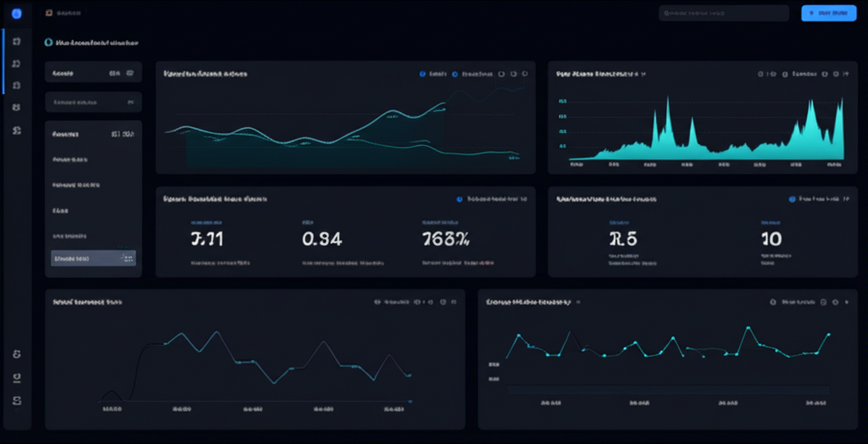Open the second sidebar navigation icon
The image size is (868, 444).
tap(16, 64)
